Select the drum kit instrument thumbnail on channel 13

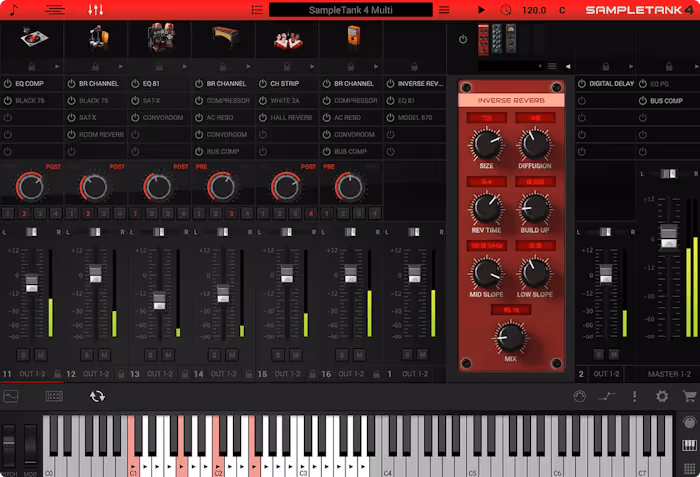[x=161, y=37]
